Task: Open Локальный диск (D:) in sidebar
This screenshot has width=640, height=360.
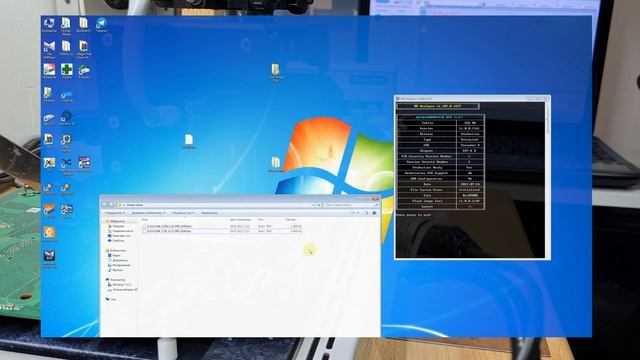Action: 122,290
